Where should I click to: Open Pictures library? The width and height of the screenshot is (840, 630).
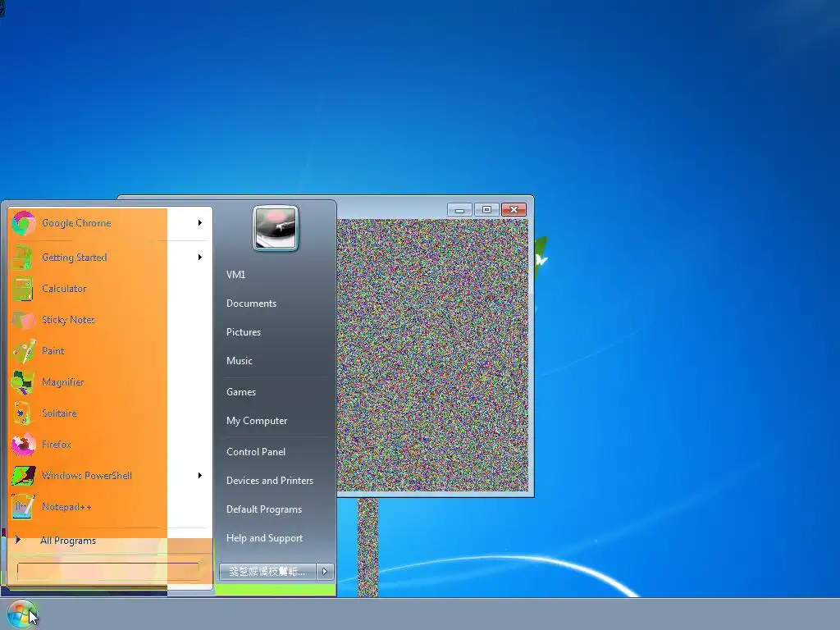tap(243, 332)
